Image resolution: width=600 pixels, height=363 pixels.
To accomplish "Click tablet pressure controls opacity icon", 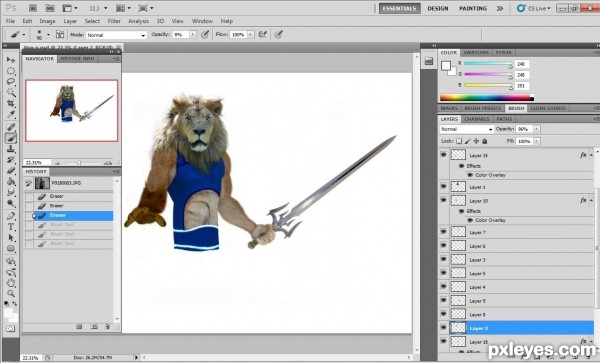I will click(205, 34).
